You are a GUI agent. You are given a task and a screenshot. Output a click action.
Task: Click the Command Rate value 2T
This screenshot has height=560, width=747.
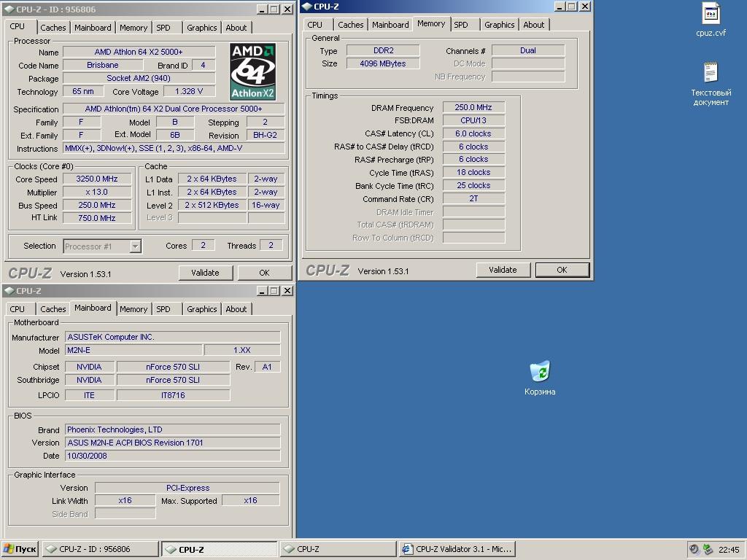point(473,198)
